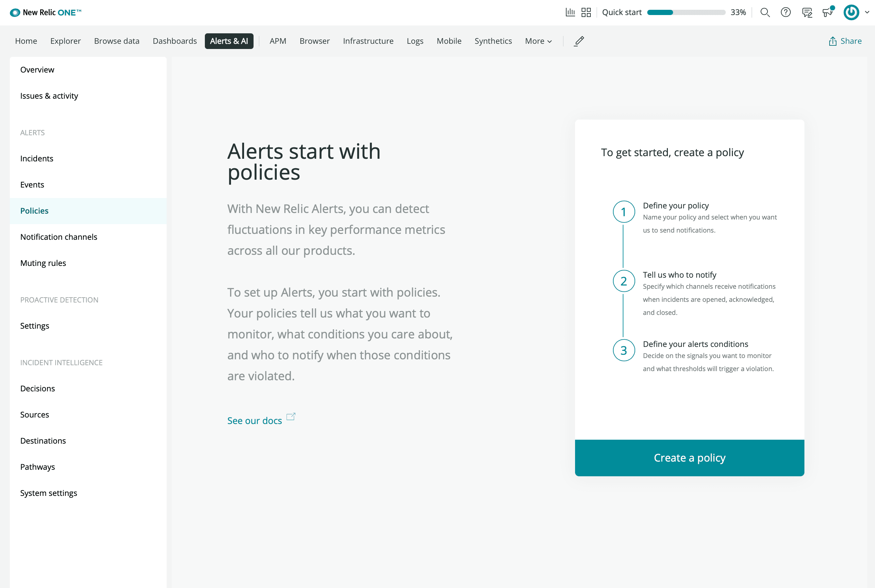Select the Alerts & AI tab

tap(229, 41)
